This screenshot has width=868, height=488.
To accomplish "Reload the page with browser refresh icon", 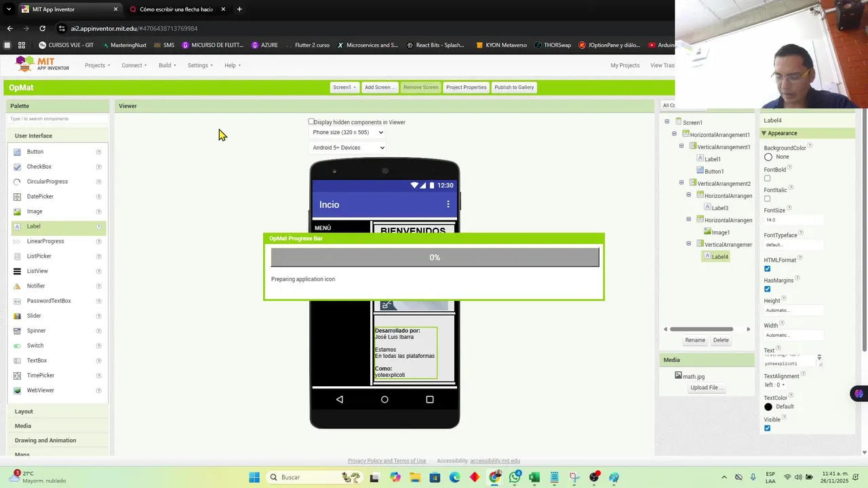I will coord(42,28).
